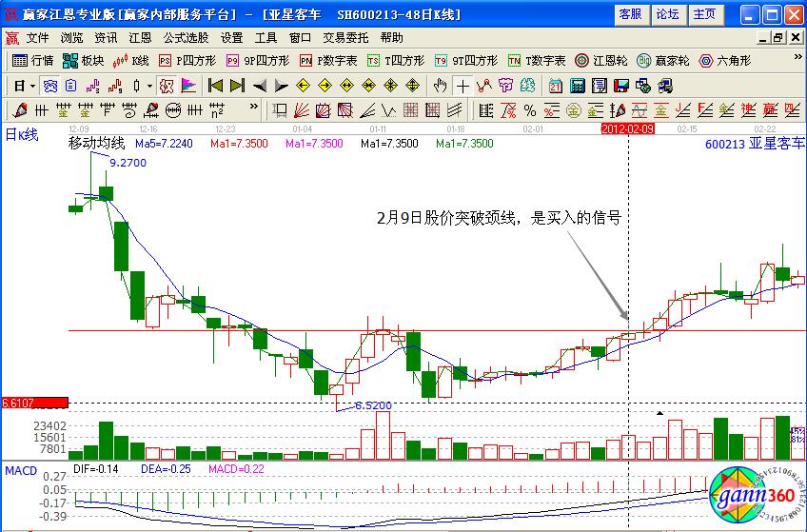Expand the 日 period dropdown arrow
Image resolution: width=807 pixels, height=532 pixels.
(31, 85)
